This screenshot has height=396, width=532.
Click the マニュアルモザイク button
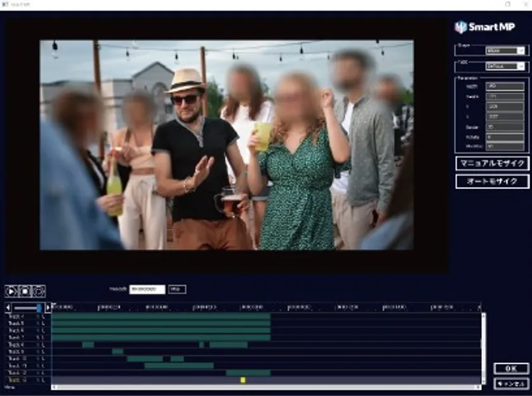point(492,163)
